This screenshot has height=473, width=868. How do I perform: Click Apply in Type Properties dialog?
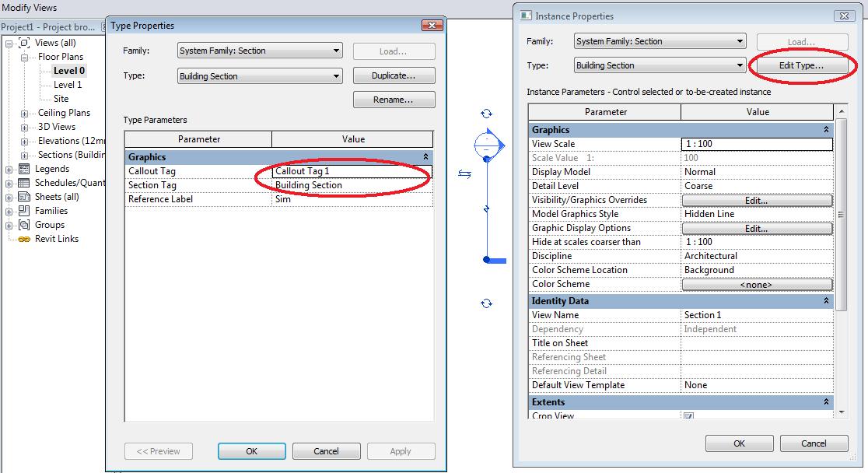coord(401,451)
